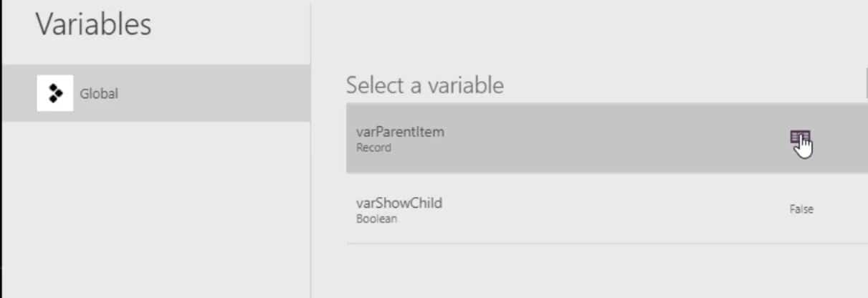This screenshot has height=298, width=868.
Task: Click the varShowChild variable name
Action: pyautogui.click(x=399, y=203)
